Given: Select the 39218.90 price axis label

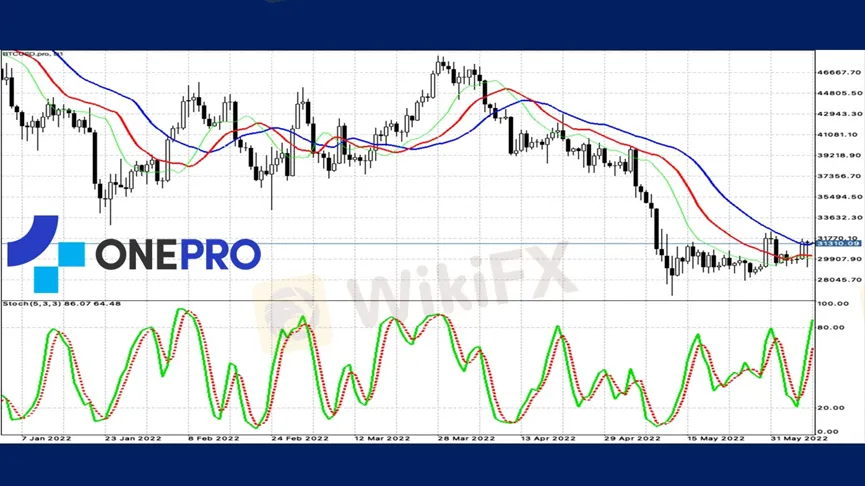Looking at the screenshot, I should coord(839,156).
